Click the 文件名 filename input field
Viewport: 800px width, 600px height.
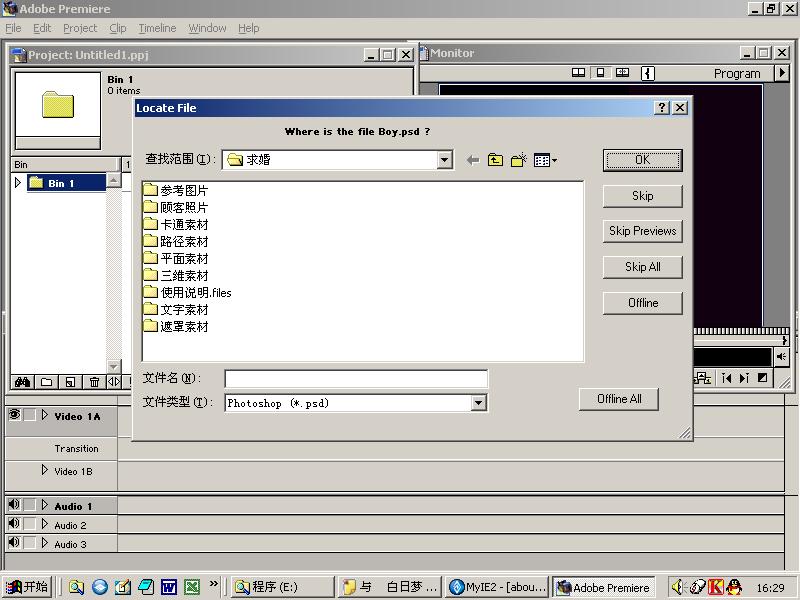point(356,379)
